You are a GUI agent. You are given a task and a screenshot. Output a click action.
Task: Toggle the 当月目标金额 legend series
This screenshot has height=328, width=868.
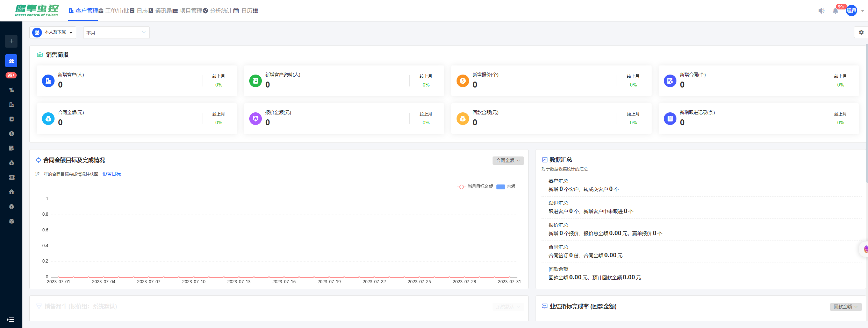[475, 187]
